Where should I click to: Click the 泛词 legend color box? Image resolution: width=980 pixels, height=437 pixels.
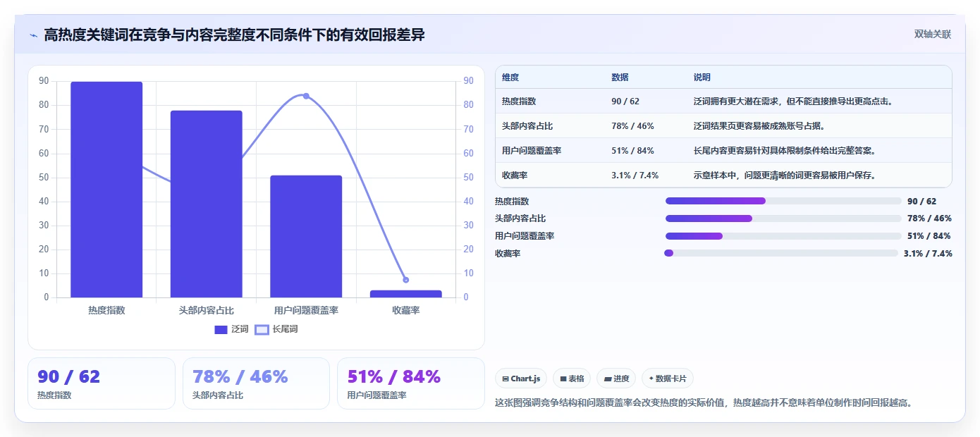pyautogui.click(x=221, y=329)
